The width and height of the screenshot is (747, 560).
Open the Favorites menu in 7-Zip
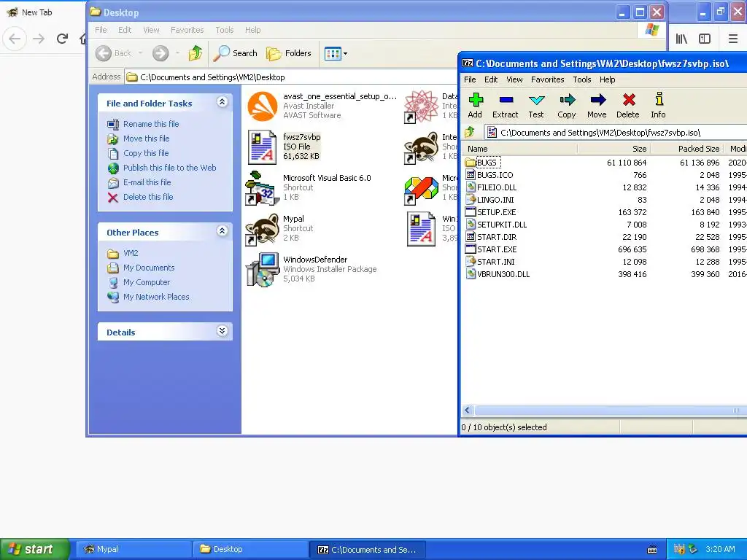[x=547, y=79]
